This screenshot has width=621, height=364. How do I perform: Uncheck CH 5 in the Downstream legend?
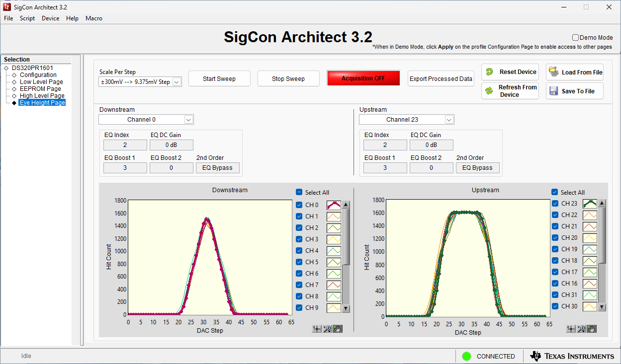coord(299,262)
